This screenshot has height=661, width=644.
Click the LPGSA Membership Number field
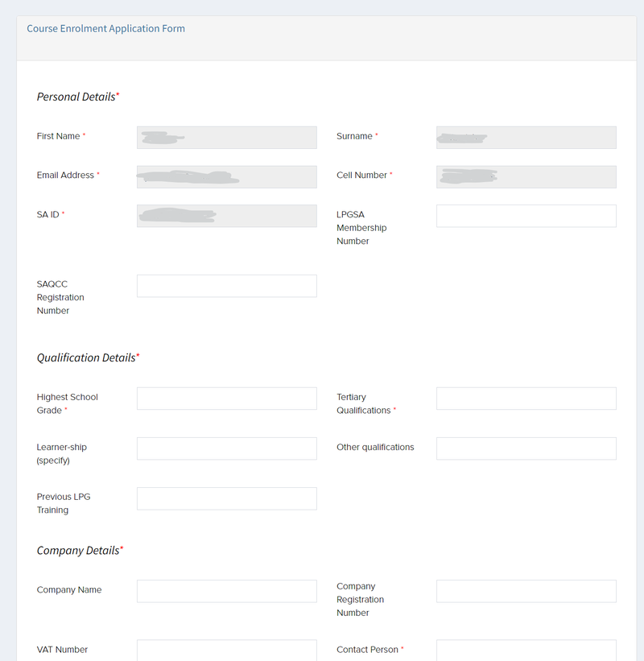pyautogui.click(x=526, y=216)
